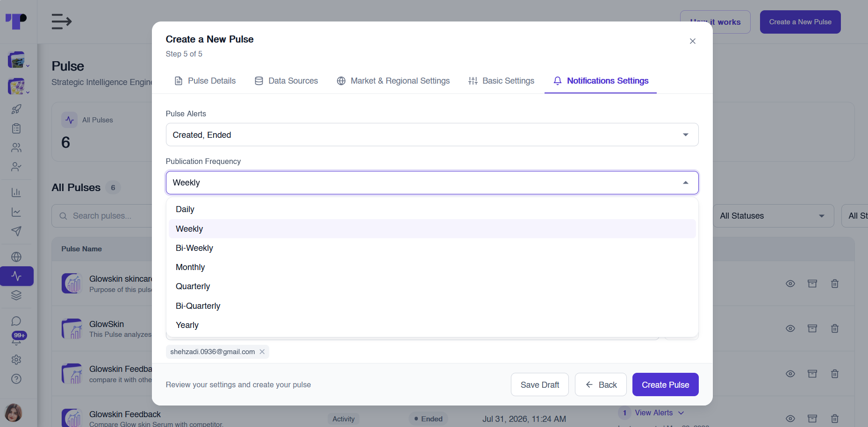Screen dimensions: 868x427
Task: Open Market & Regional Settings tab
Action: coord(393,81)
